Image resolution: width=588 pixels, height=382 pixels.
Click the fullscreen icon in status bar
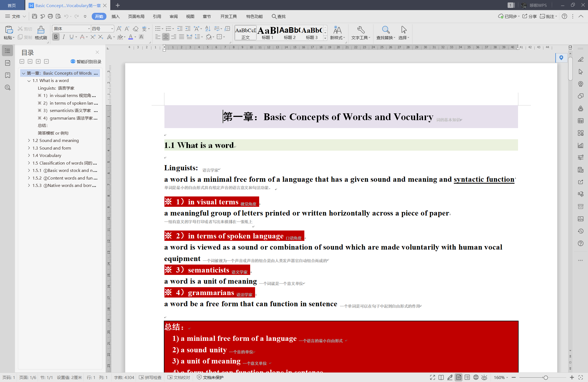point(432,377)
